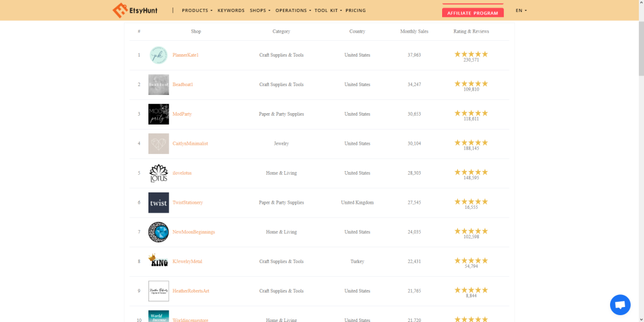Click the ilovelotus lotus logo
Image resolution: width=644 pixels, height=322 pixels.
click(158, 173)
